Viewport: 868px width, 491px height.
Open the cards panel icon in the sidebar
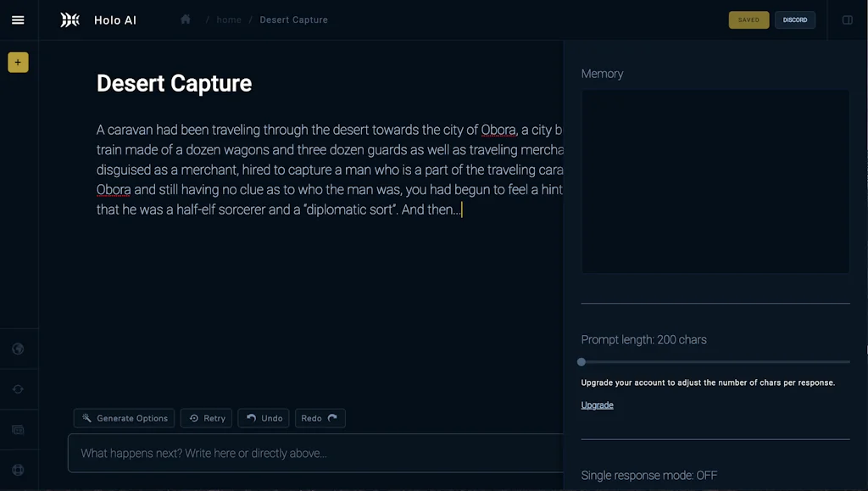[x=18, y=429]
